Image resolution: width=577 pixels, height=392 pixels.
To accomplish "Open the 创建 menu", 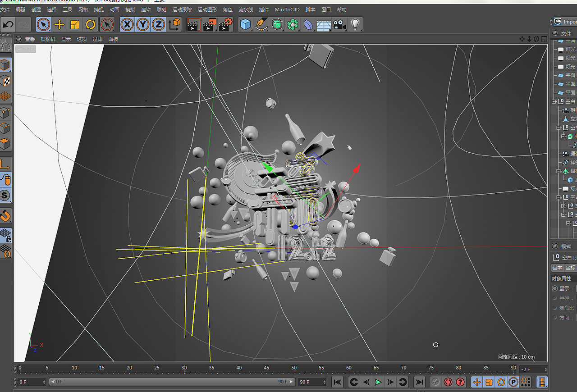I will coord(36,9).
